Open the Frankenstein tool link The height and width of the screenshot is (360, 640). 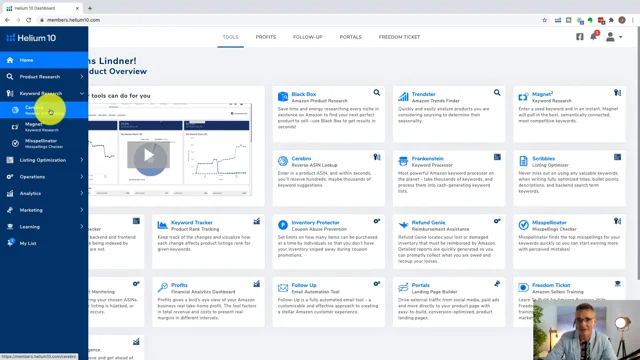click(427, 158)
